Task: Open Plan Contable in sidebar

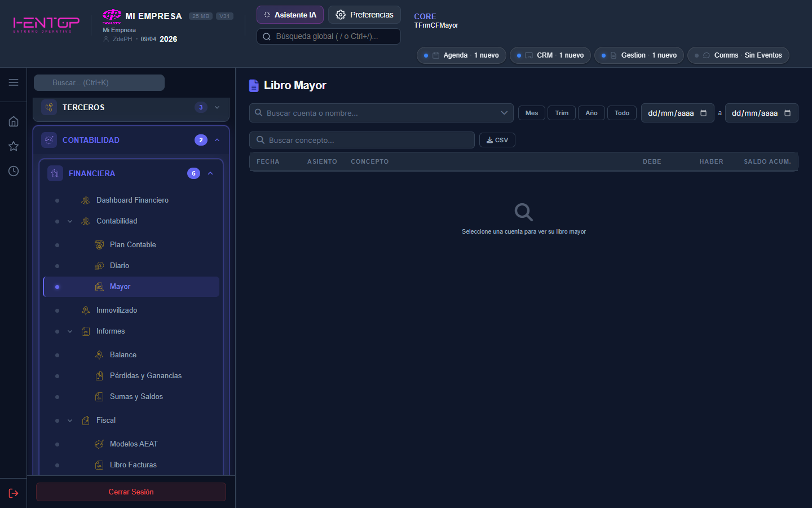Action: coord(133,244)
